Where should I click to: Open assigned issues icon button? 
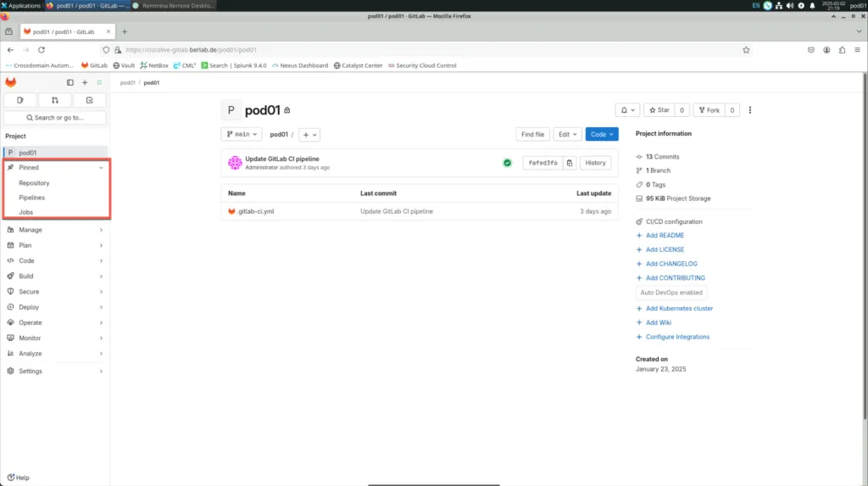click(20, 100)
